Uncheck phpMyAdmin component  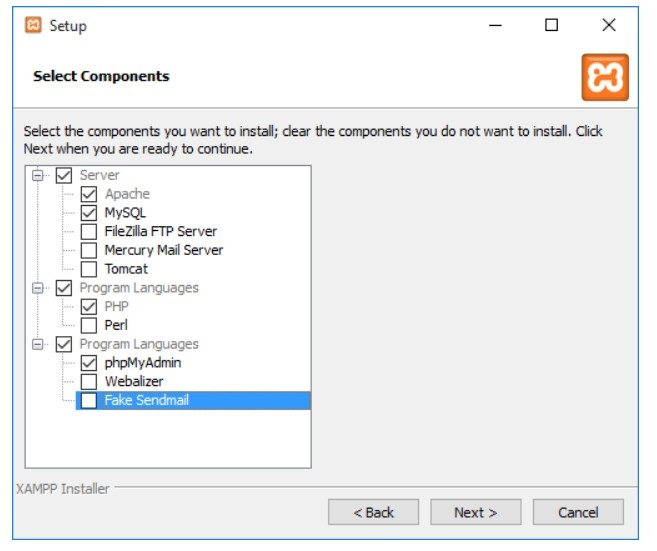point(89,363)
